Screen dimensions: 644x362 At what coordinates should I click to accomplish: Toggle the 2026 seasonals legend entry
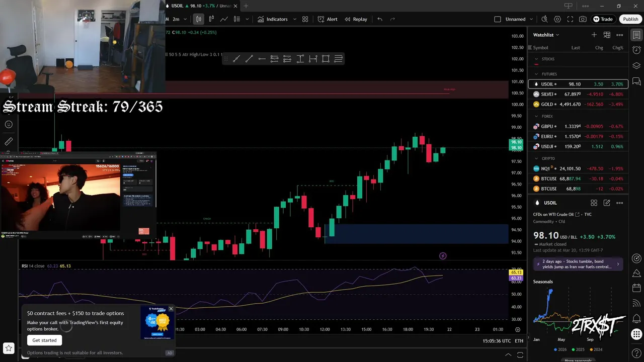pyautogui.click(x=561, y=349)
